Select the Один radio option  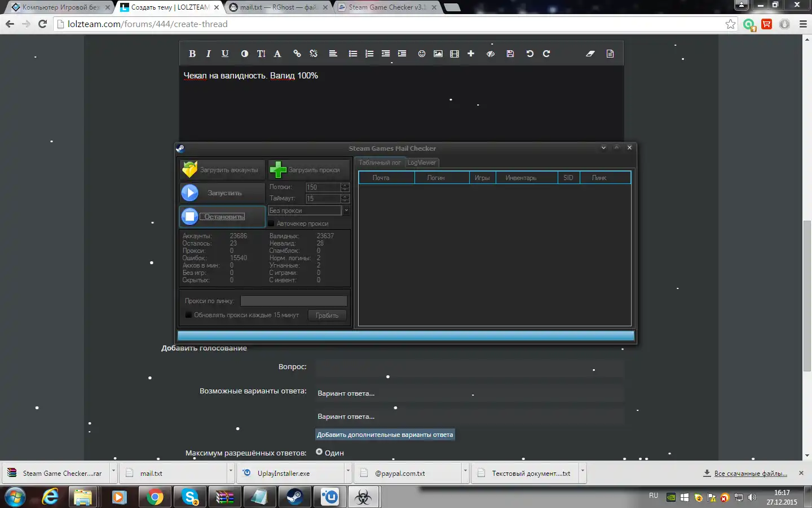coord(319,452)
